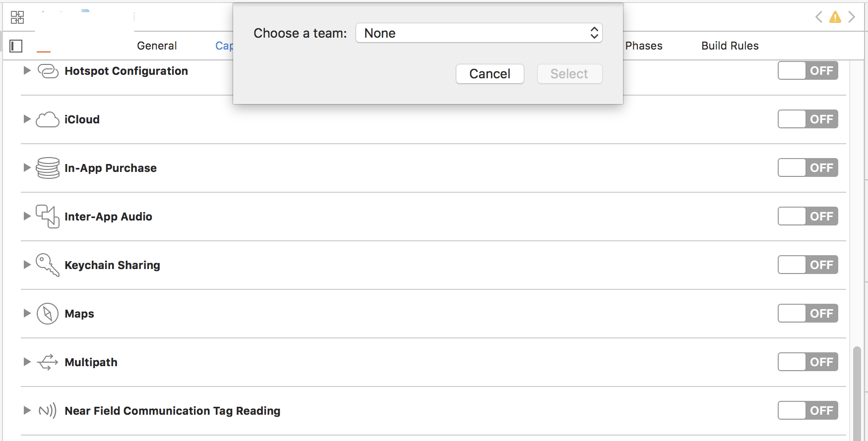Click the vertical scrollbar thumb

tap(857, 391)
